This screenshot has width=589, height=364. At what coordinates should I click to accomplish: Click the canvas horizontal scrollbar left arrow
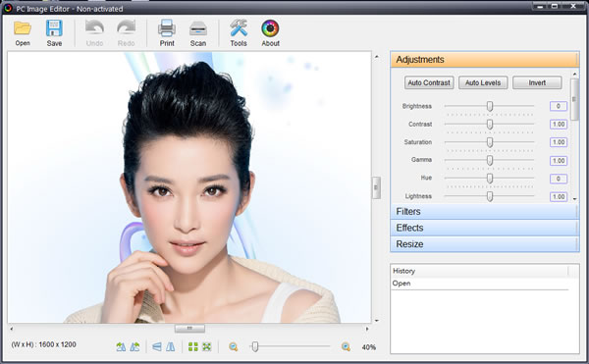[x=12, y=329]
